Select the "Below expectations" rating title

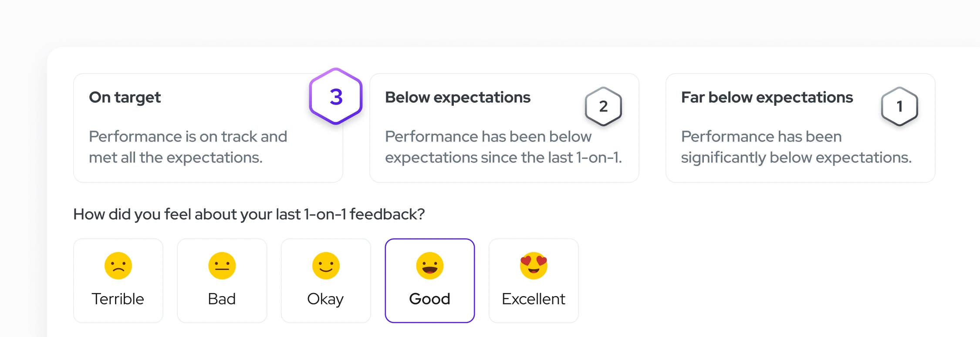click(x=458, y=98)
